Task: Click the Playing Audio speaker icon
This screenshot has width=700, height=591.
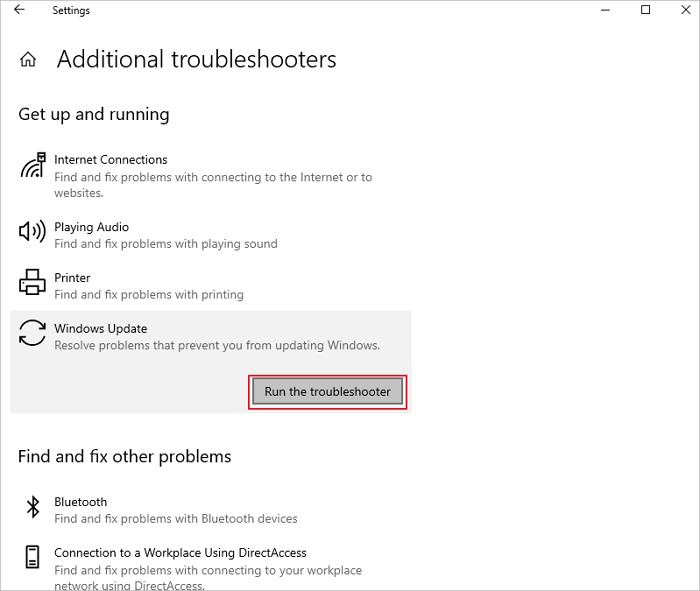Action: point(32,232)
